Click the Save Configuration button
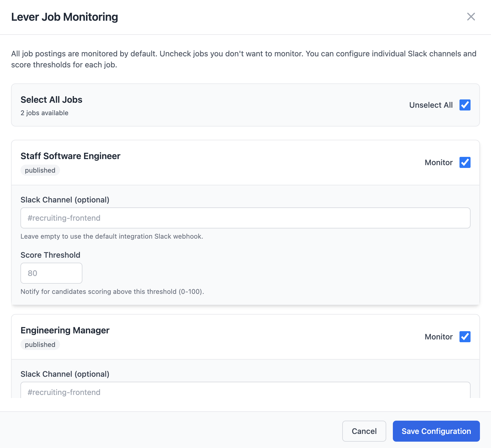 [x=436, y=431]
